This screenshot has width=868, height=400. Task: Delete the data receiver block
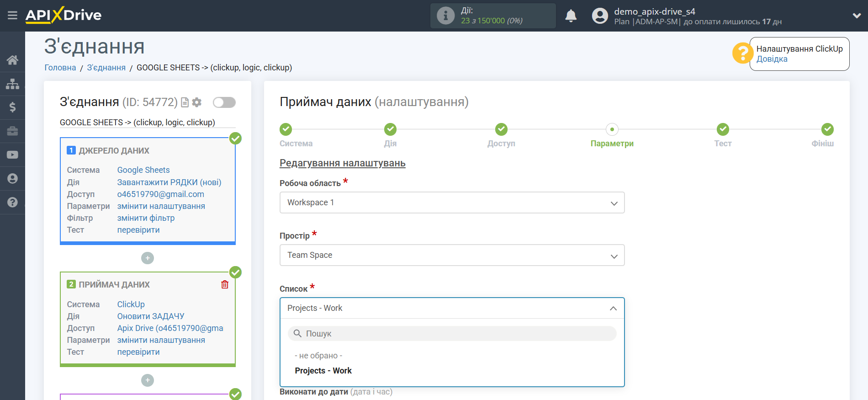(x=225, y=284)
